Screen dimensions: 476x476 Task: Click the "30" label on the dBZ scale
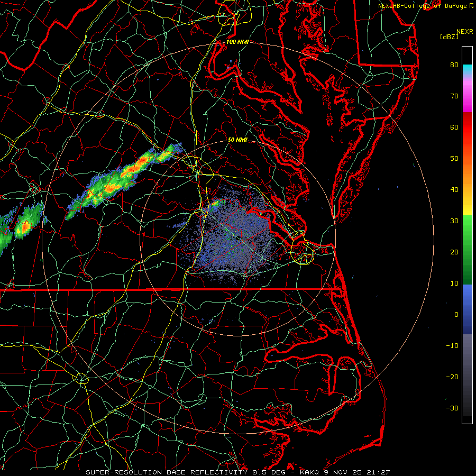click(454, 221)
